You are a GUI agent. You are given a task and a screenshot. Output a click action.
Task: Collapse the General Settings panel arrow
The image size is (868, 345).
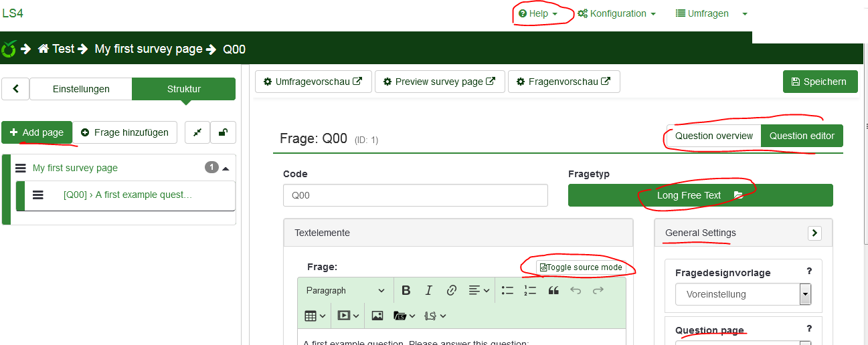click(815, 233)
